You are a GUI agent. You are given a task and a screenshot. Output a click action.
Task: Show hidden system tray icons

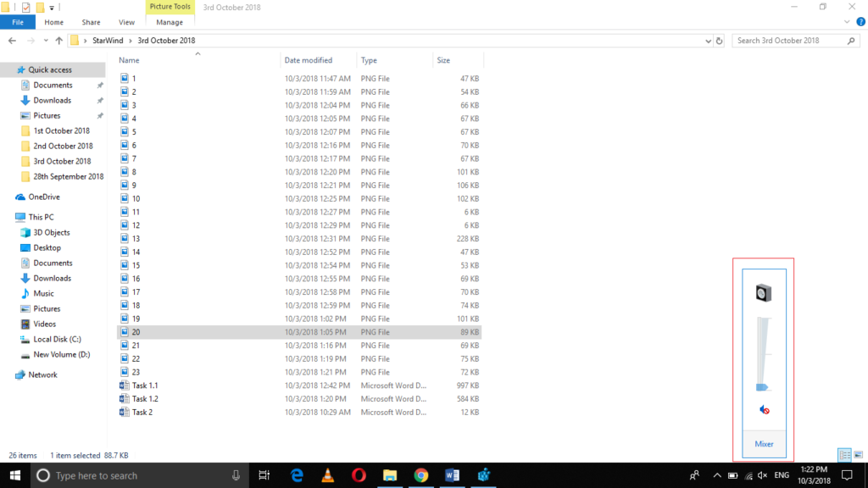point(716,475)
